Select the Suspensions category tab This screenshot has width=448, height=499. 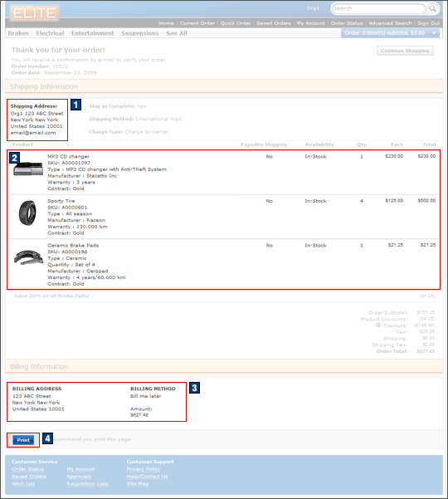tap(140, 33)
